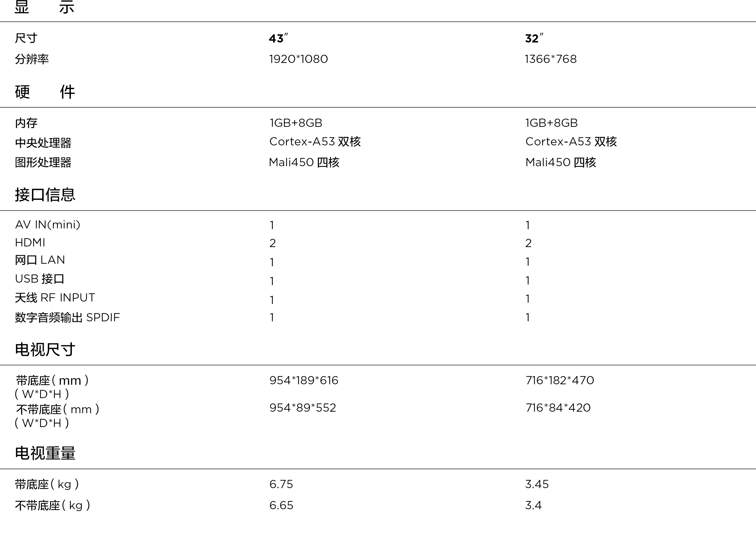This screenshot has height=535, width=756.
Task: Select the 32″ size value
Action: coord(534,38)
